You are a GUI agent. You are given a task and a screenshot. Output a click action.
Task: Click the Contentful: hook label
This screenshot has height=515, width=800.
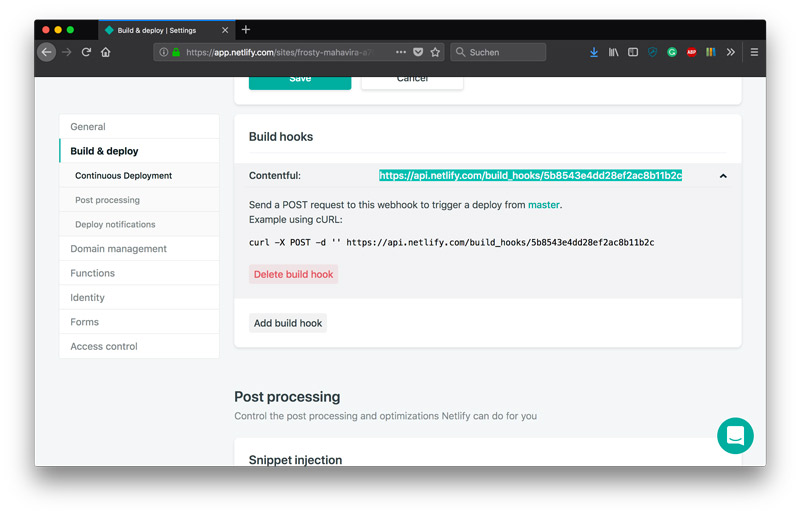point(275,176)
